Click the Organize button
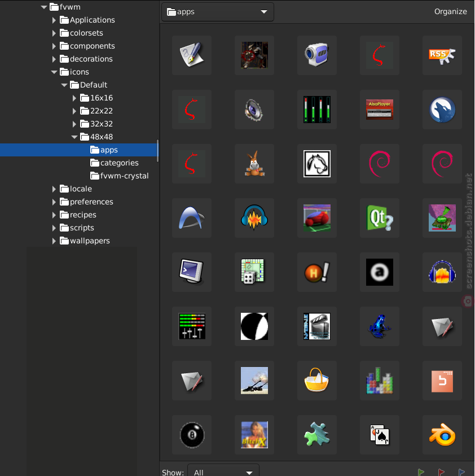This screenshot has width=475, height=476. coord(450,11)
